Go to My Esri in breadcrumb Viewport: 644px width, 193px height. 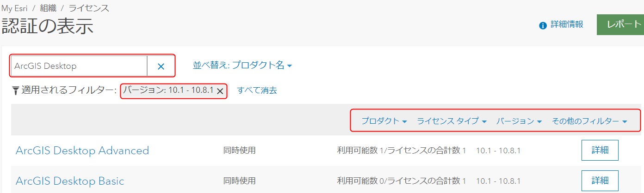tap(14, 8)
